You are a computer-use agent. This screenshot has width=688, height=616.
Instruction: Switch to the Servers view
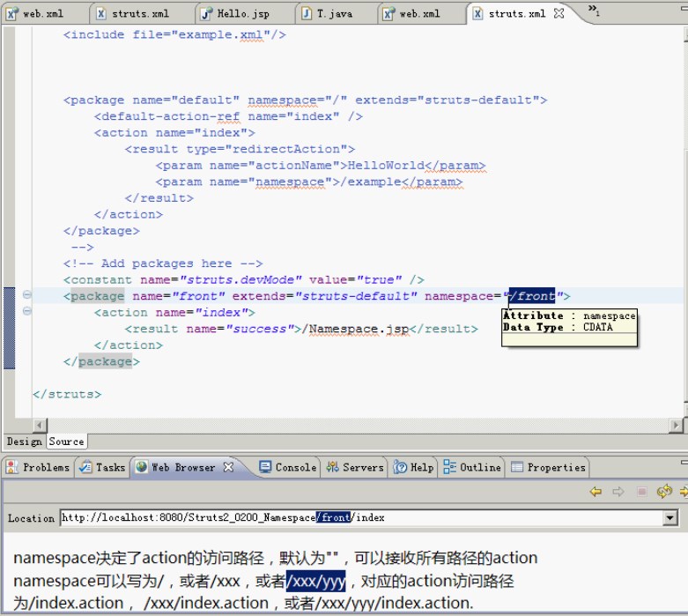pos(355,467)
